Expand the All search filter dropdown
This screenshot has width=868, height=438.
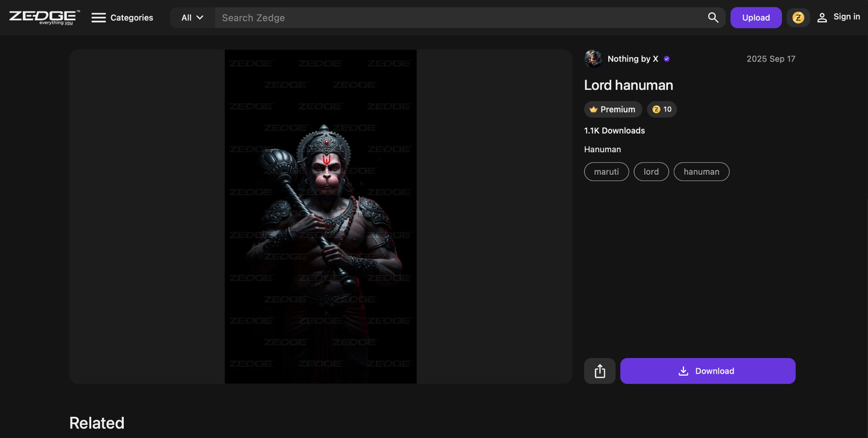[x=193, y=18]
